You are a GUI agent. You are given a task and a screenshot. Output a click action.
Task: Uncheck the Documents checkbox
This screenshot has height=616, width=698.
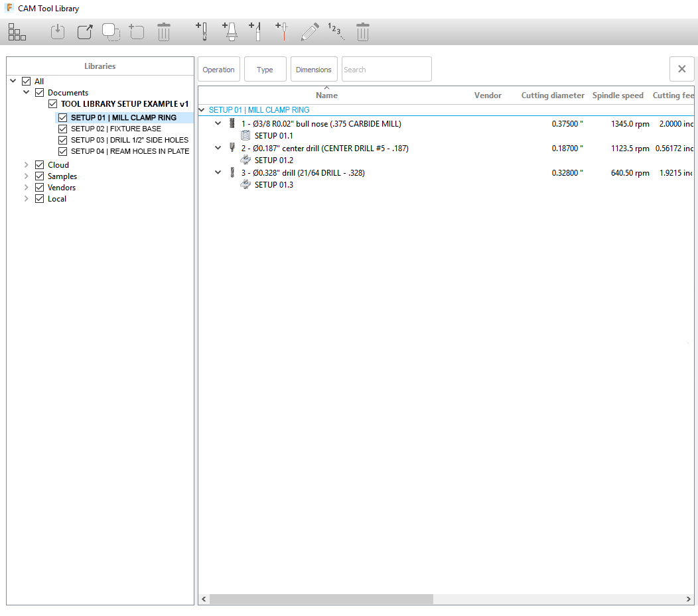pyautogui.click(x=39, y=92)
